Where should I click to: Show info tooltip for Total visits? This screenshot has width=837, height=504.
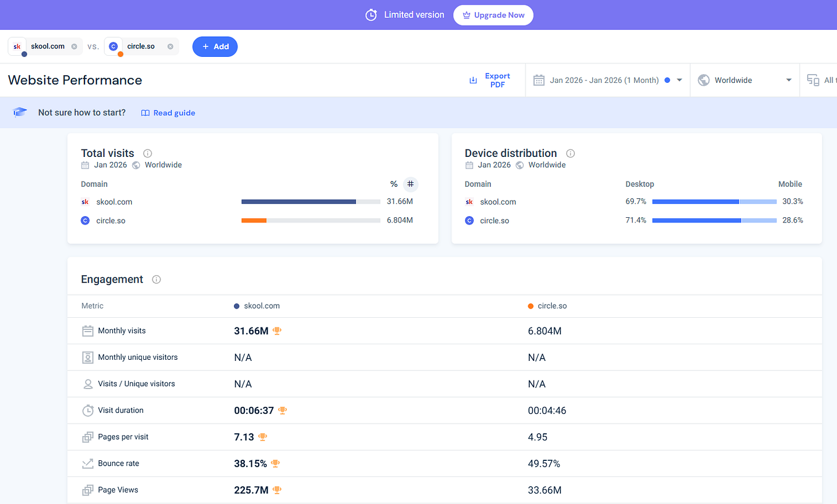(x=148, y=153)
